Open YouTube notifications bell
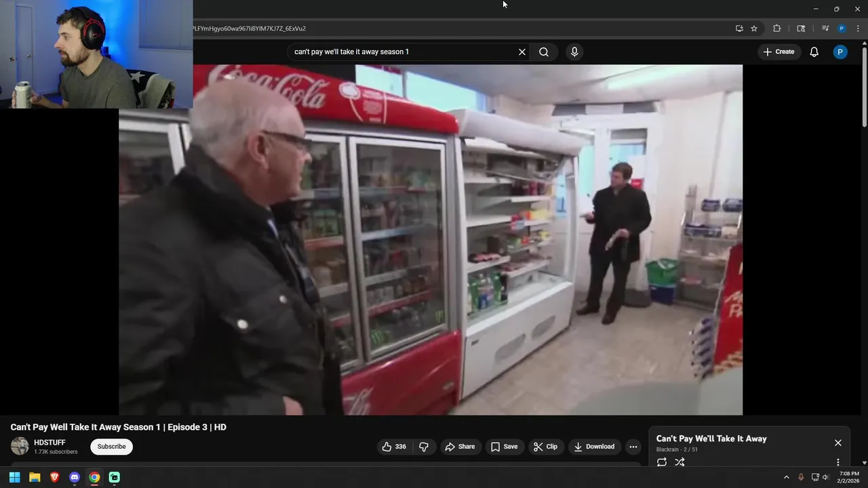 coord(814,52)
